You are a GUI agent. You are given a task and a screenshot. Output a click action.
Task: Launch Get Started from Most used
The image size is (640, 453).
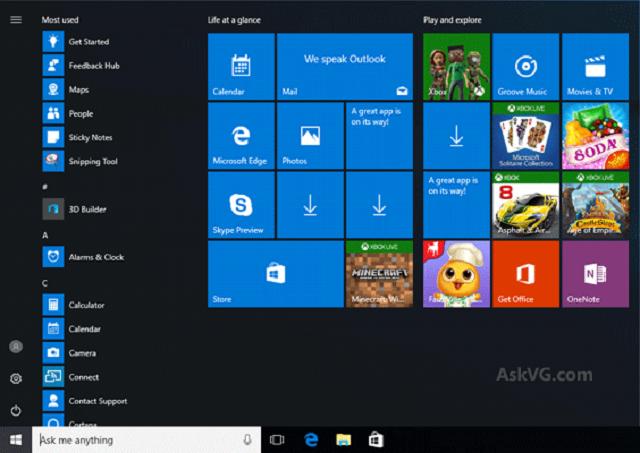pos(76,42)
